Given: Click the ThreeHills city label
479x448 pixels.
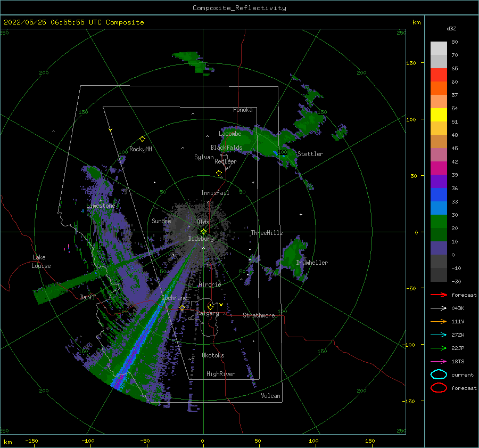Looking at the screenshot, I should coord(267,233).
